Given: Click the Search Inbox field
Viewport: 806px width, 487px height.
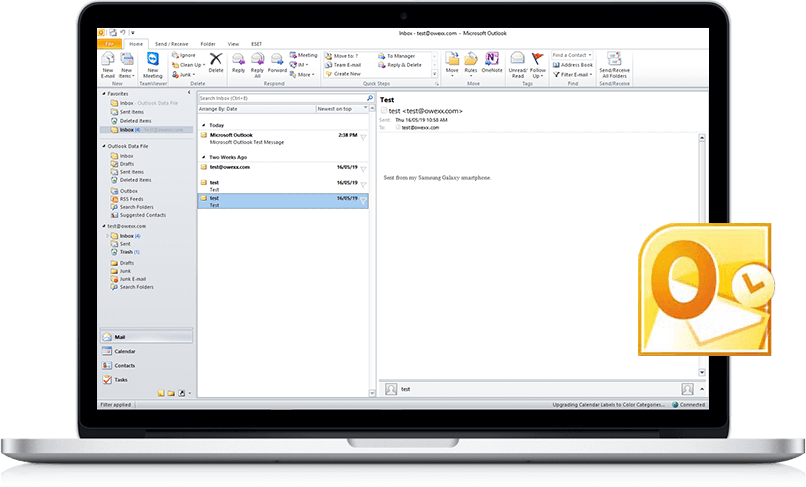Looking at the screenshot, I should click(282, 98).
